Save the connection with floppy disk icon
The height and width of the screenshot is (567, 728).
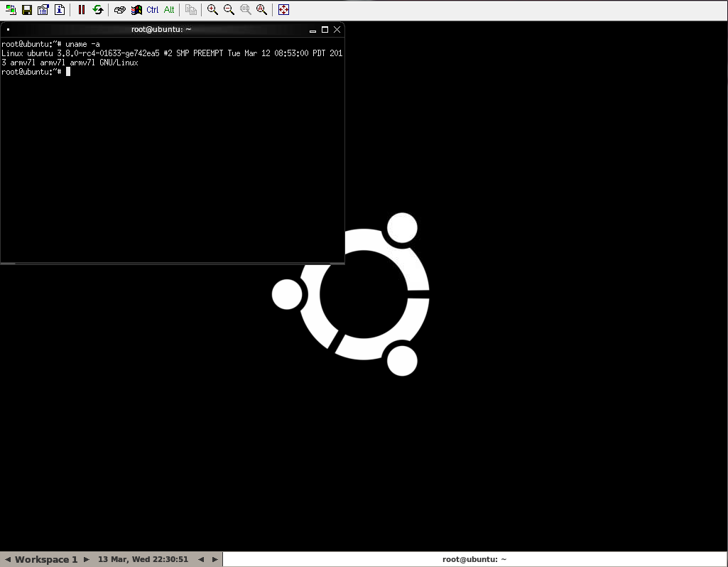coord(27,10)
